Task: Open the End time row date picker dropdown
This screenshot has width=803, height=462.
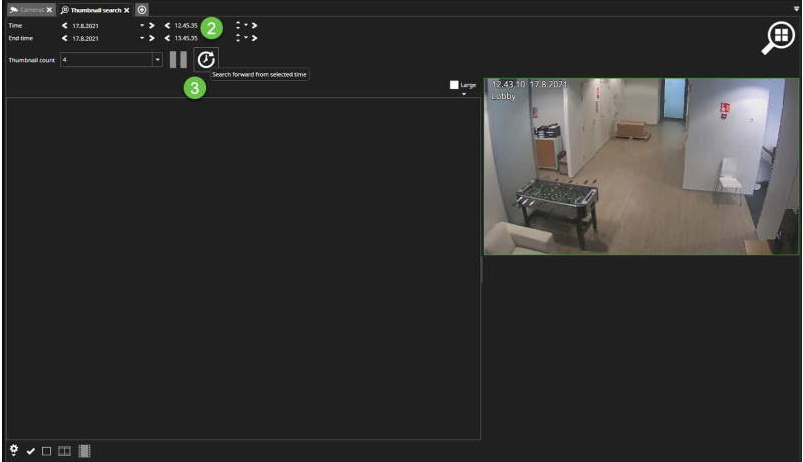Action: pyautogui.click(x=142, y=38)
